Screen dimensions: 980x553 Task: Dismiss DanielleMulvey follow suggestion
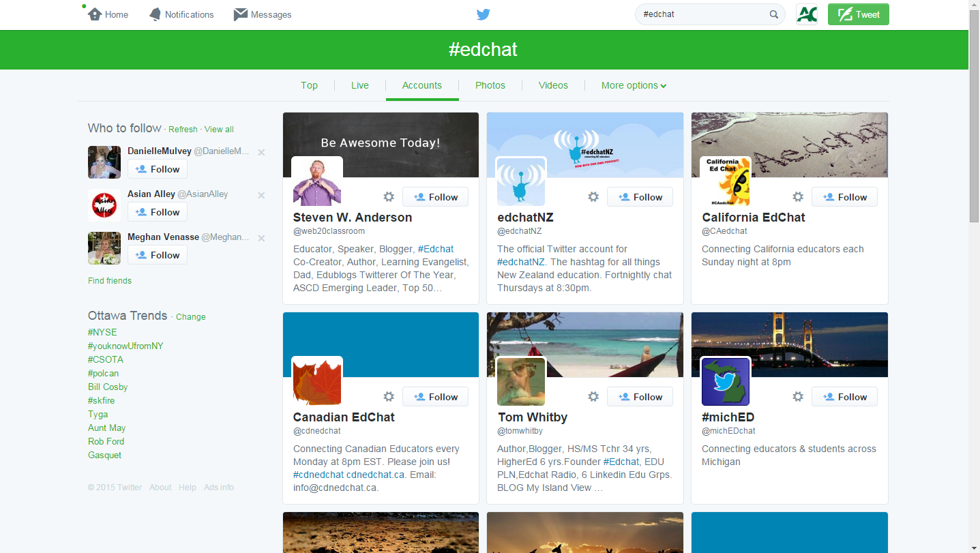click(261, 153)
